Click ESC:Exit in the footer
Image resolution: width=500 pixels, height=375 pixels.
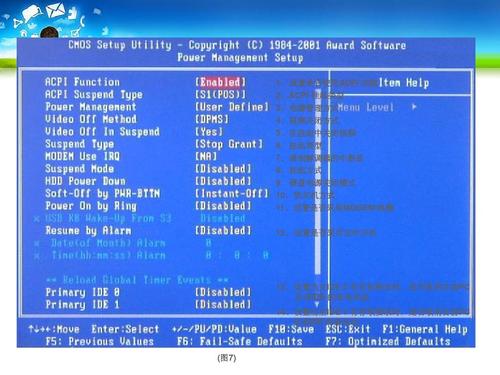[348, 329]
